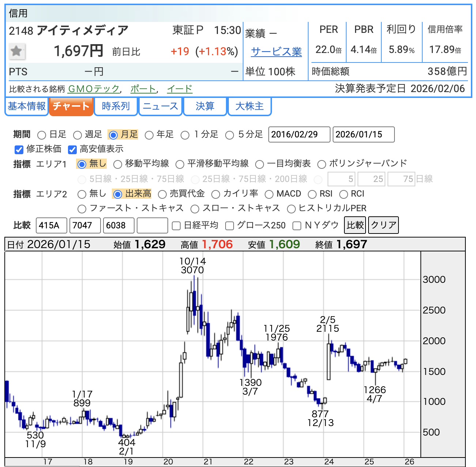Select the 日足 daily period option
Image resolution: width=476 pixels, height=467 pixels.
coord(42,135)
